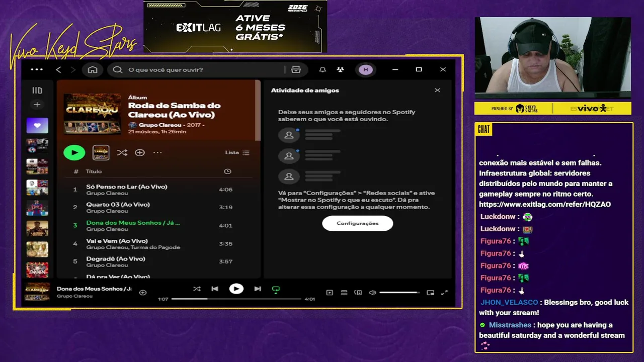The image size is (644, 362).
Task: Open connect to a device
Action: pyautogui.click(x=358, y=292)
